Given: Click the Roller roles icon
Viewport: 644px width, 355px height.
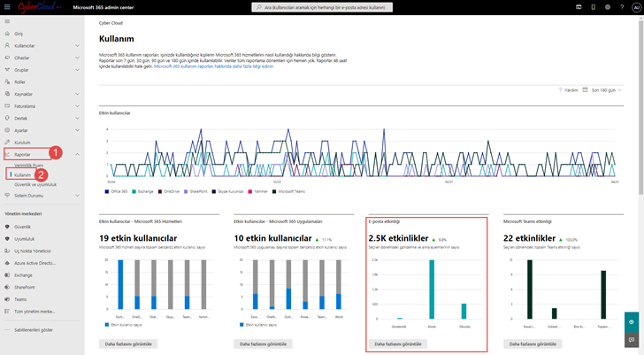Looking at the screenshot, I should (7, 81).
